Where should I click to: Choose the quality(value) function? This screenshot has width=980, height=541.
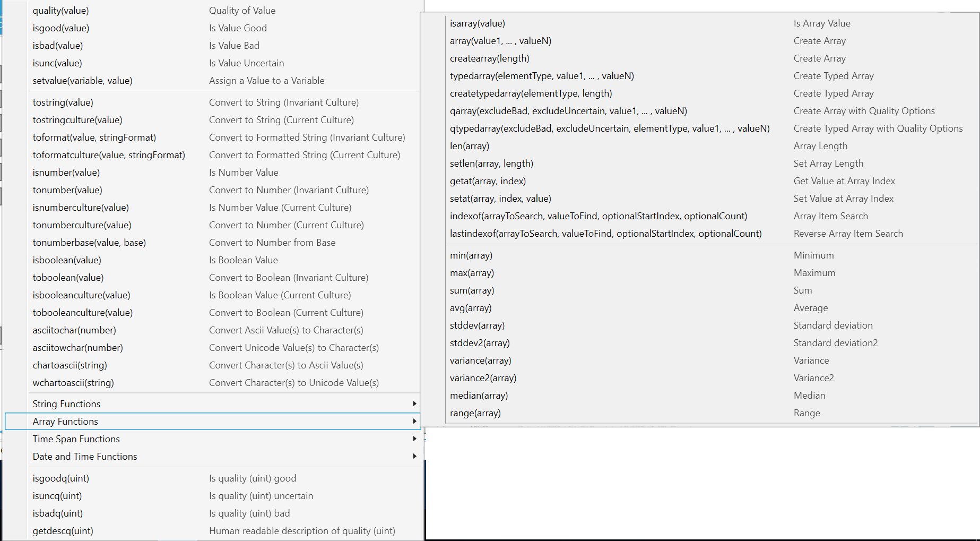tap(60, 11)
